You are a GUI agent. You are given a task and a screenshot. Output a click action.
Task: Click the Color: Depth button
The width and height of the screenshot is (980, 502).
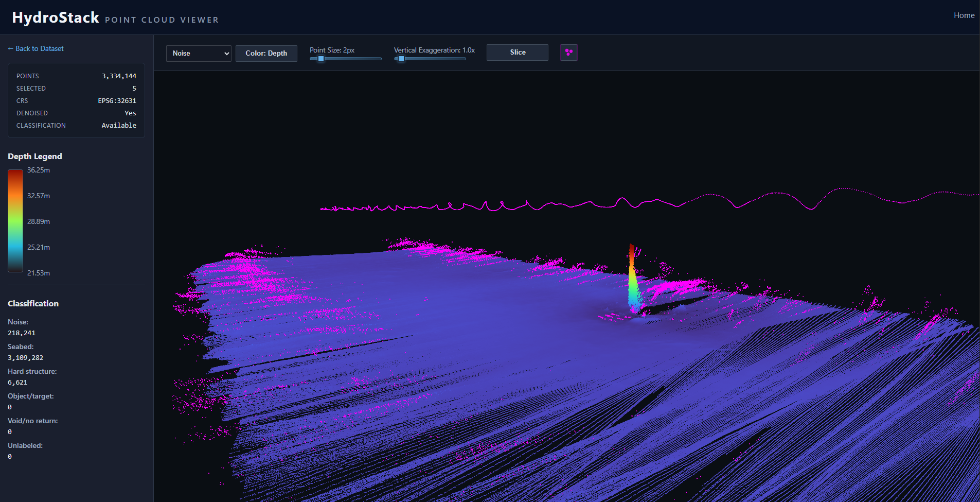(266, 53)
